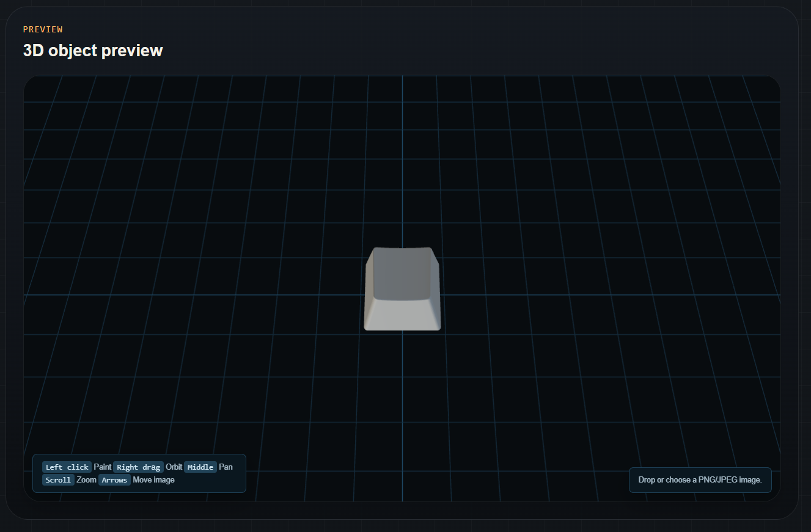Viewport: 811px width, 532px height.
Task: Click the "Scroll" key hint badge
Action: [x=58, y=480]
